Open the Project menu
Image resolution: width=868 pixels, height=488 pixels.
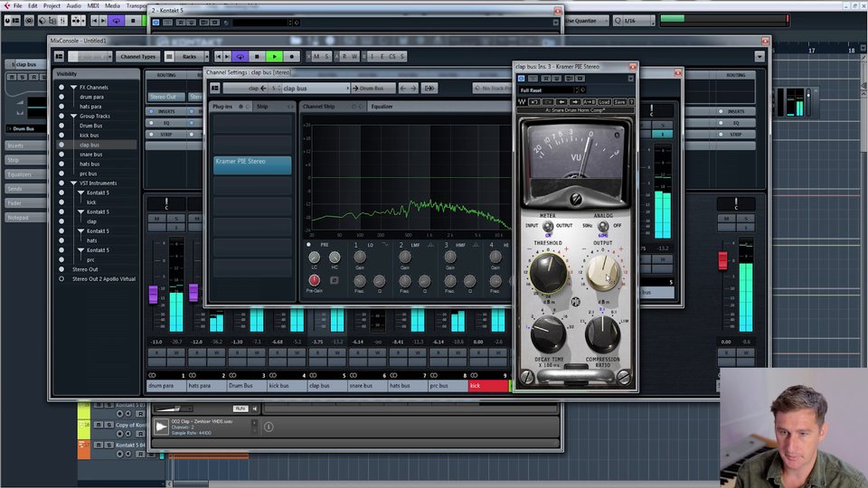click(52, 5)
